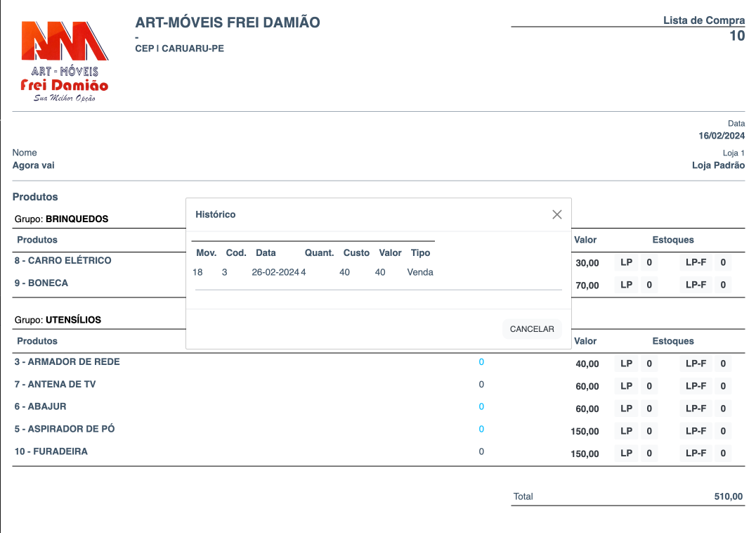Select the product 3 - ARMADOR DE REDE

coord(67,362)
